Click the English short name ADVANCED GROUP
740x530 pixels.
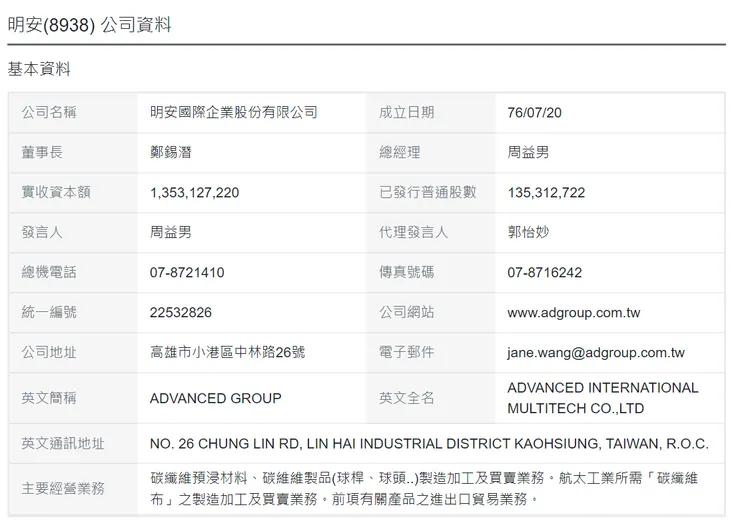pos(216,398)
